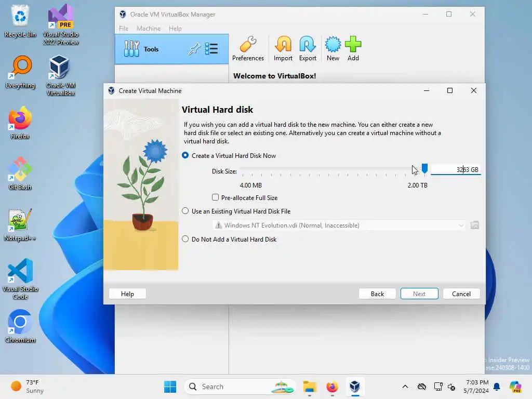
Task: Click the browse disk file icon
Action: point(475,225)
